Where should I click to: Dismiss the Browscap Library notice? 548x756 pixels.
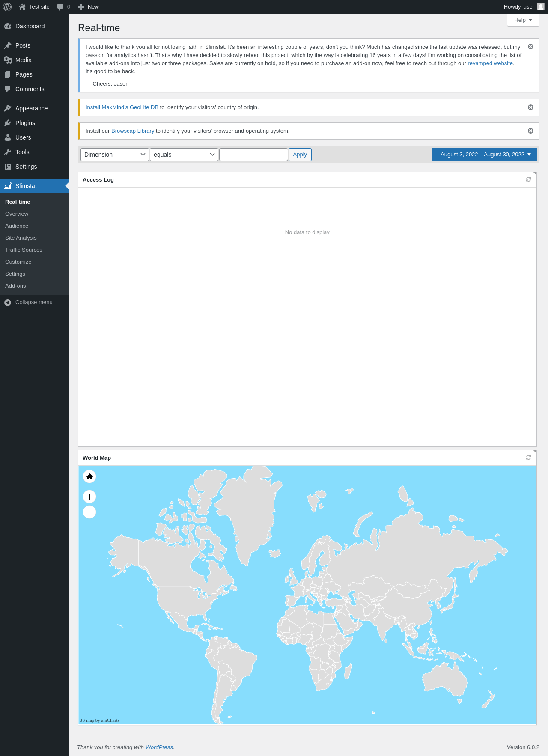(x=530, y=131)
